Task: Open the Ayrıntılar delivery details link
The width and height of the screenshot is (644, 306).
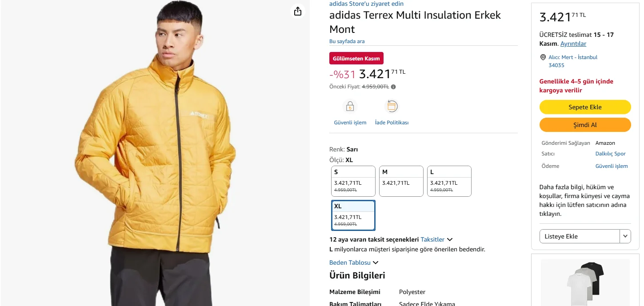Action: coord(573,44)
